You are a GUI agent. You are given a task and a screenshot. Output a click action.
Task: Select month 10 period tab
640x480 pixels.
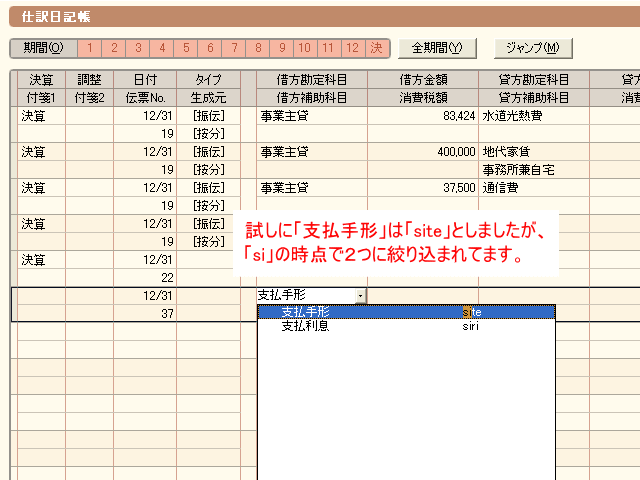(x=304, y=48)
